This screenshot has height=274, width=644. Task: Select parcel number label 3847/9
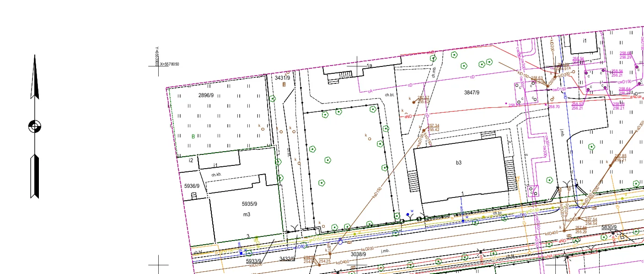pyautogui.click(x=472, y=93)
